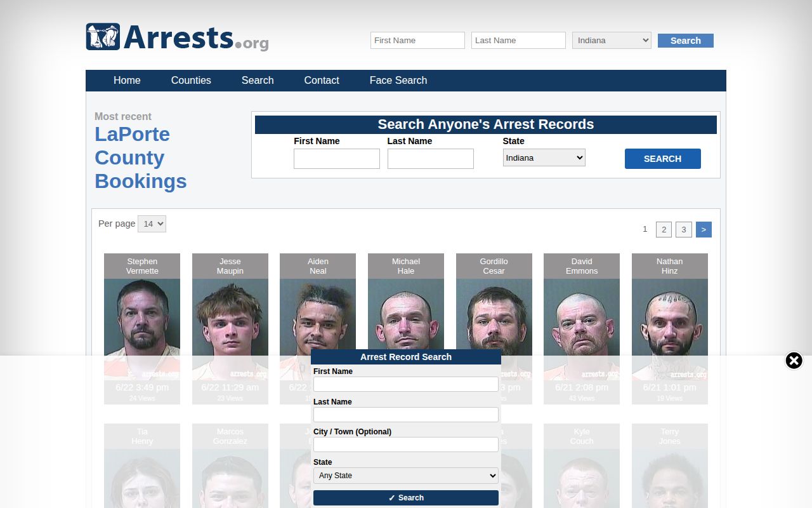Screen dimensions: 812x508
Task: Open the Counties menu item
Action: tap(191, 81)
